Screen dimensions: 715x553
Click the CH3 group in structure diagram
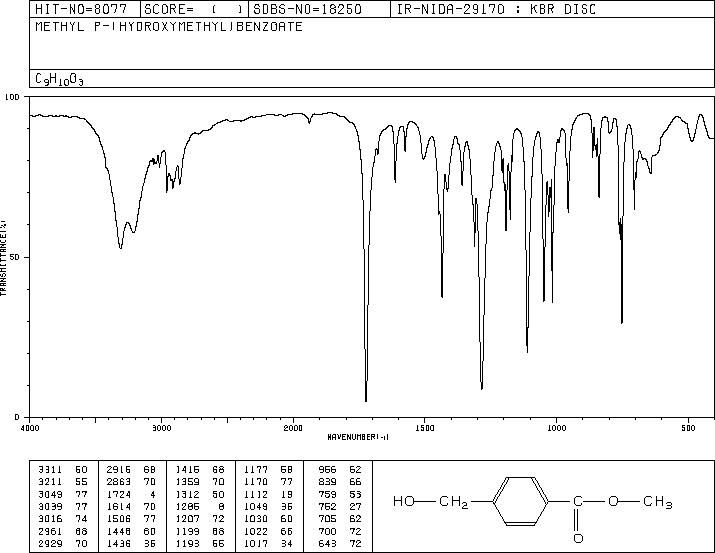[x=658, y=502]
